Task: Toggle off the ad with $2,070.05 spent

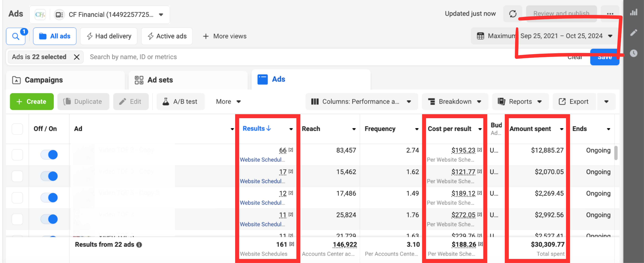Action: pos(49,176)
